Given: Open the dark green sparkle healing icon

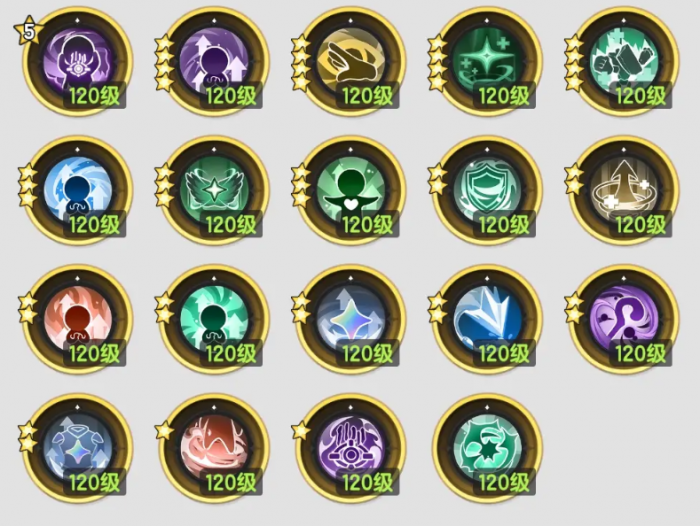Looking at the screenshot, I should tap(488, 62).
